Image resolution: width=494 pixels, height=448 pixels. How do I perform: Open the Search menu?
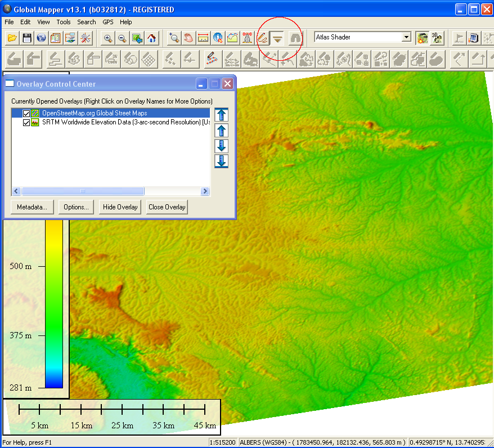pyautogui.click(x=87, y=22)
